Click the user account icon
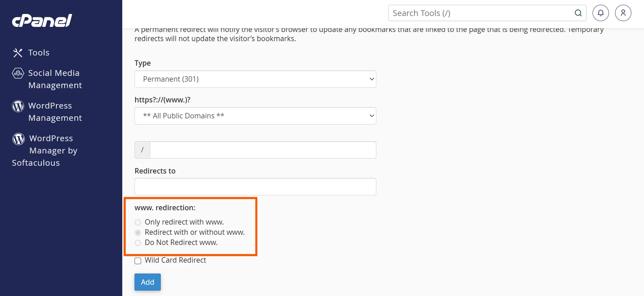The width and height of the screenshot is (644, 296). tap(623, 13)
